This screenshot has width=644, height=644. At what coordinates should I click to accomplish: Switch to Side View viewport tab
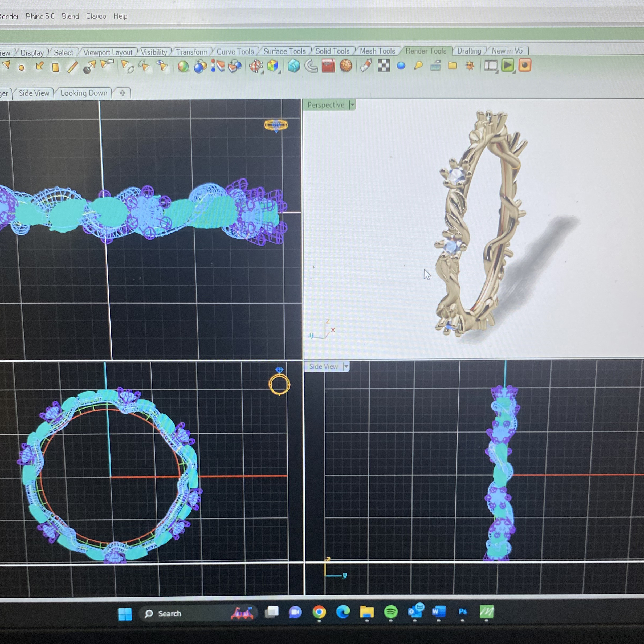coord(34,93)
